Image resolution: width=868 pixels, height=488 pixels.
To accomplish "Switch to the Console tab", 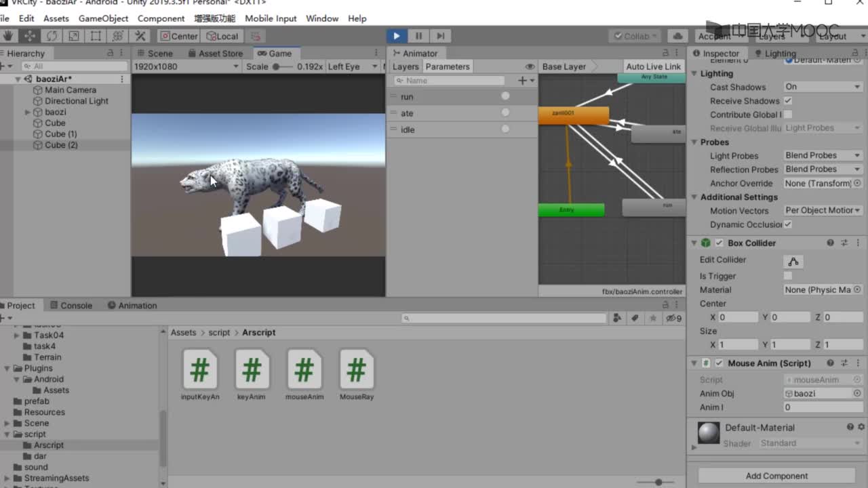I will click(71, 306).
